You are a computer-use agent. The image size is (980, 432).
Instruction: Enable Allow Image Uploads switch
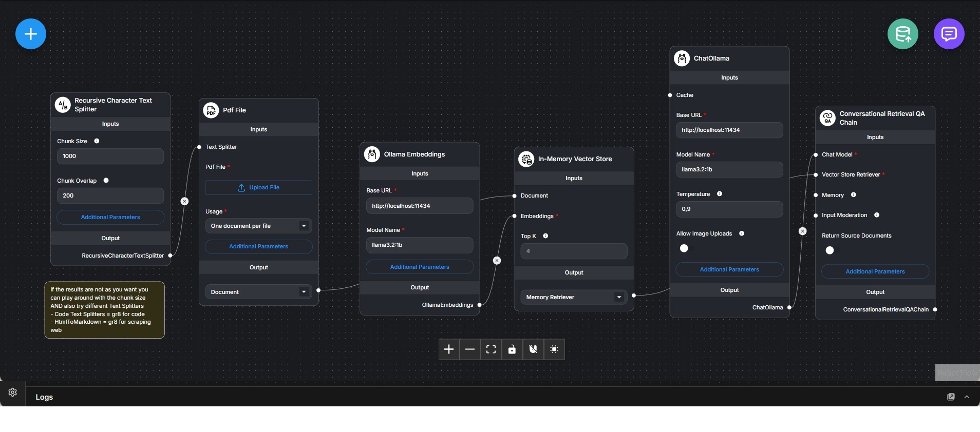click(686, 248)
